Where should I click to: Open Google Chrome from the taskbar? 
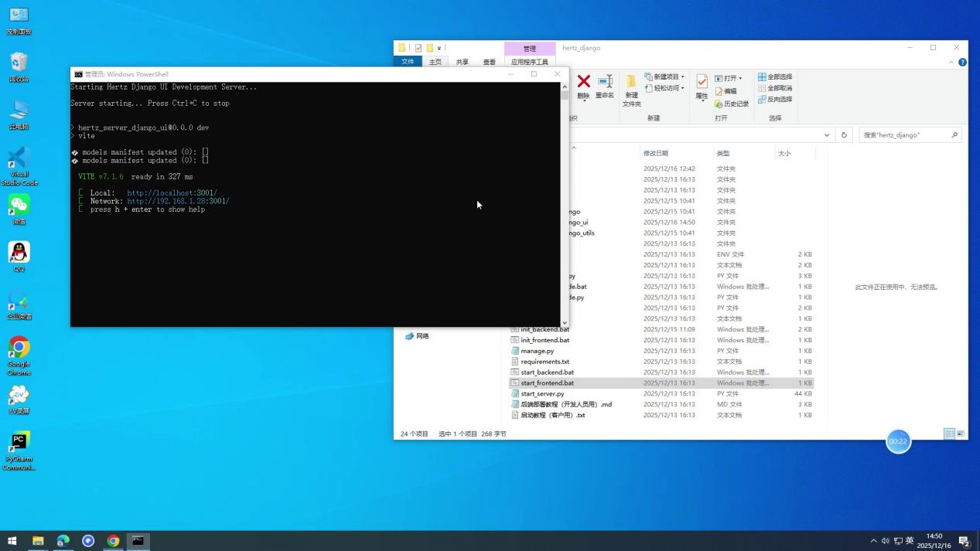tap(113, 541)
